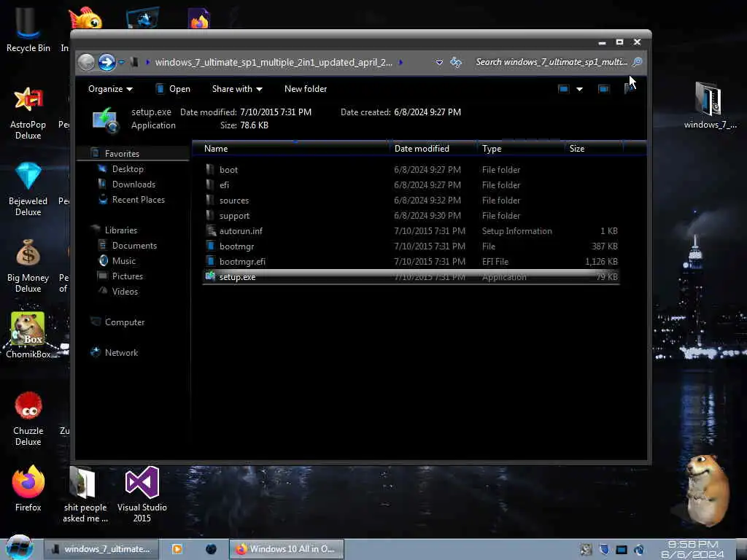The height and width of the screenshot is (560, 747).
Task: Click the Start orb on taskbar
Action: tap(19, 548)
